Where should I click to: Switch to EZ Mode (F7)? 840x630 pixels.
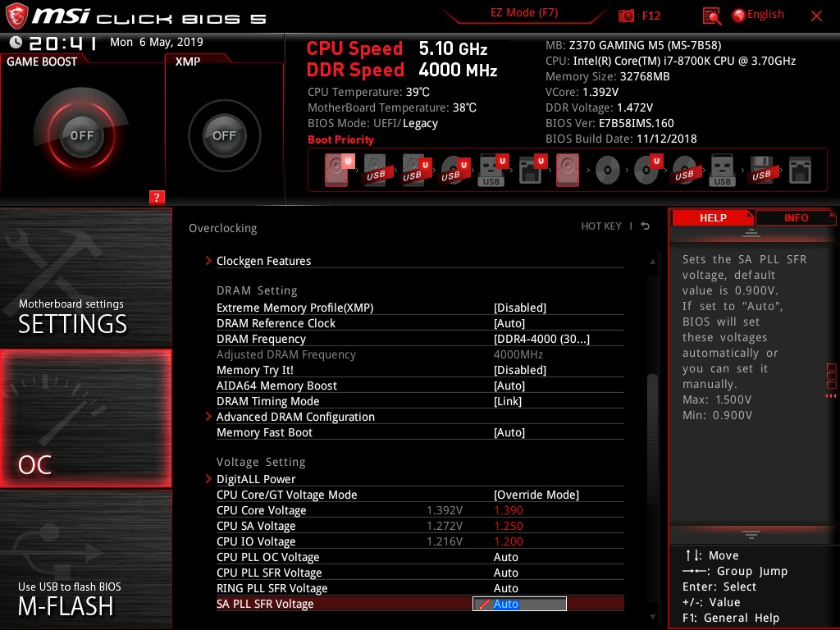pyautogui.click(x=524, y=13)
